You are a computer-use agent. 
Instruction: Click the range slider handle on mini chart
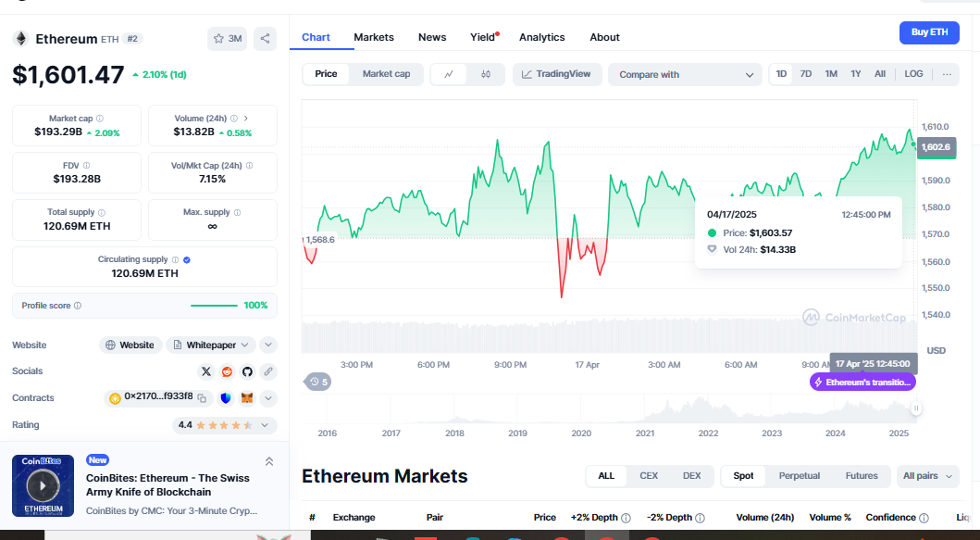click(915, 408)
